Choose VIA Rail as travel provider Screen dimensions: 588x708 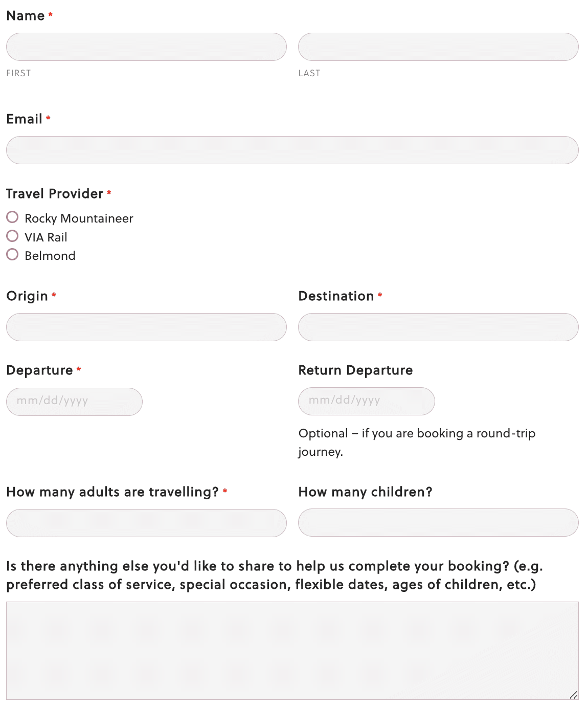pyautogui.click(x=12, y=236)
